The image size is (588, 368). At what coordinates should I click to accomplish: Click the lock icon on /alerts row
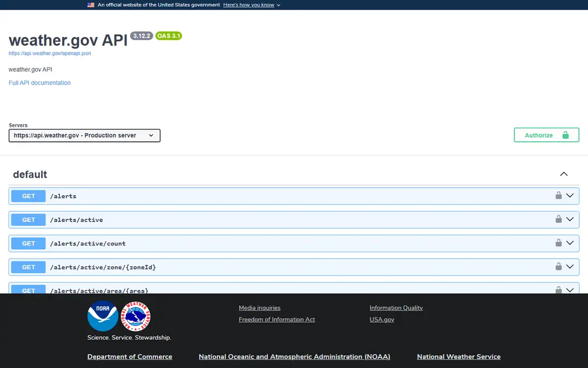(x=559, y=195)
